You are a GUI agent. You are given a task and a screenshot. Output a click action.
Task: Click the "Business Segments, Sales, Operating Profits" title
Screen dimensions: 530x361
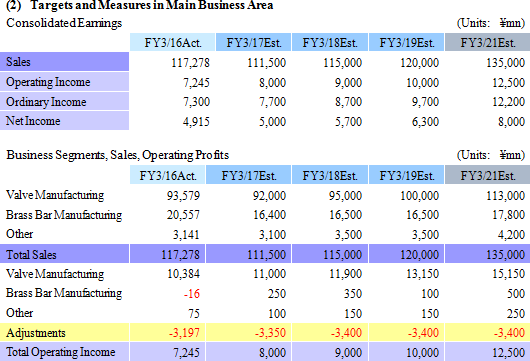click(118, 155)
